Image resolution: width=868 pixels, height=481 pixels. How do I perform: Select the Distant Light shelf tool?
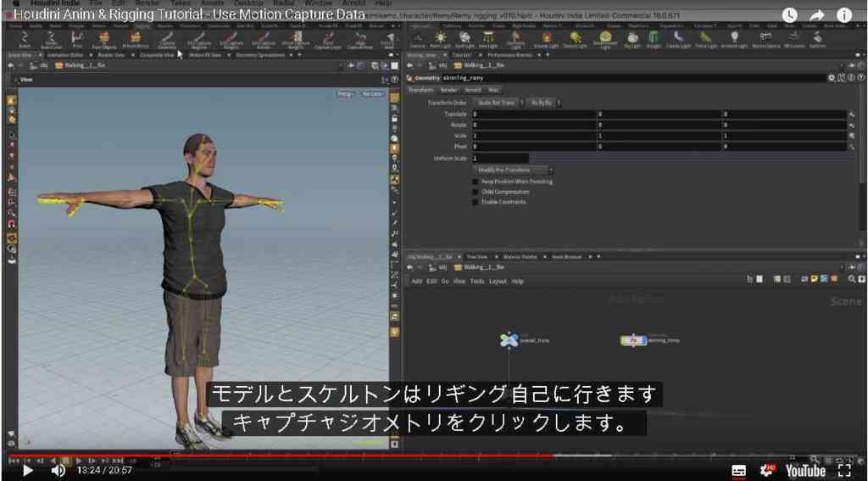tap(576, 39)
